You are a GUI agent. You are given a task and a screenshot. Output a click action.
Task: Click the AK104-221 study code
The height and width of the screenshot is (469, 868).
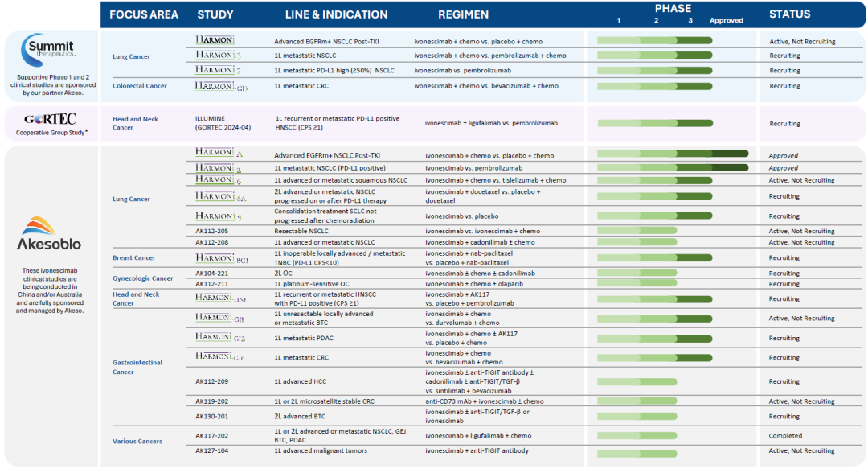[x=211, y=274]
